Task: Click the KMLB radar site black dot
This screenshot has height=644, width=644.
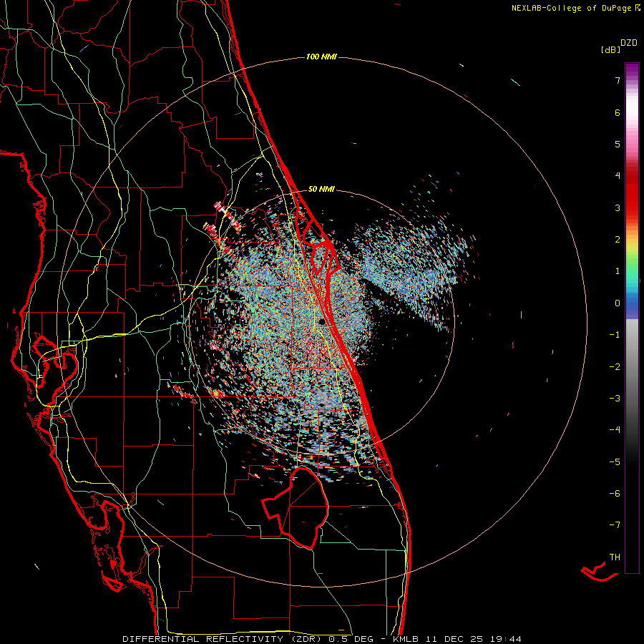Action: [321, 321]
